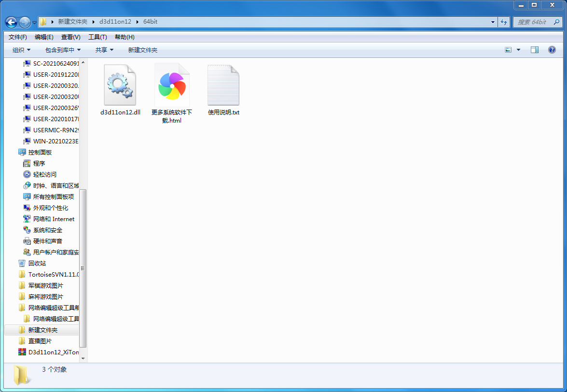Expand the breadcrumb arrow after d3d11on12
The width and height of the screenshot is (567, 392).
click(x=138, y=22)
